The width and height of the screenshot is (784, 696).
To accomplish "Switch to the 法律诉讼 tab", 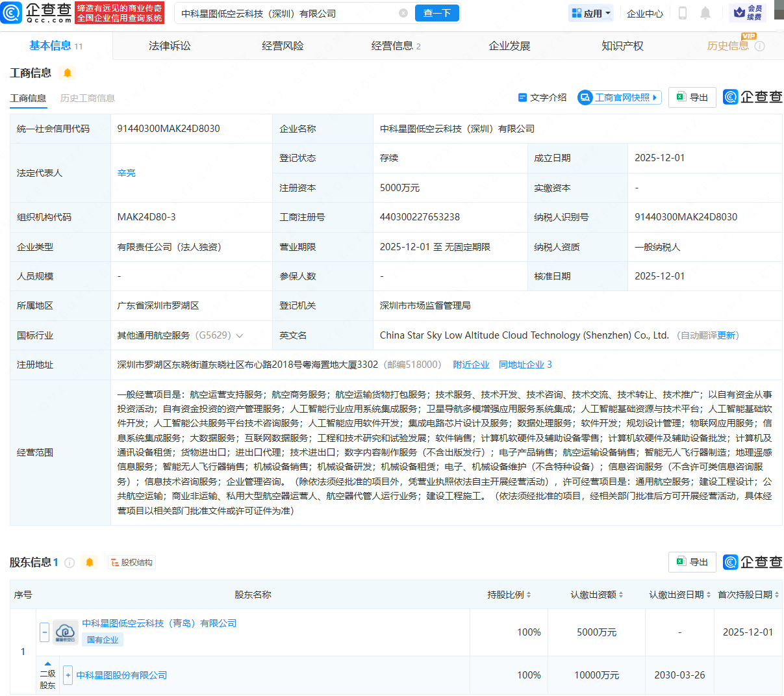I will pyautogui.click(x=170, y=45).
